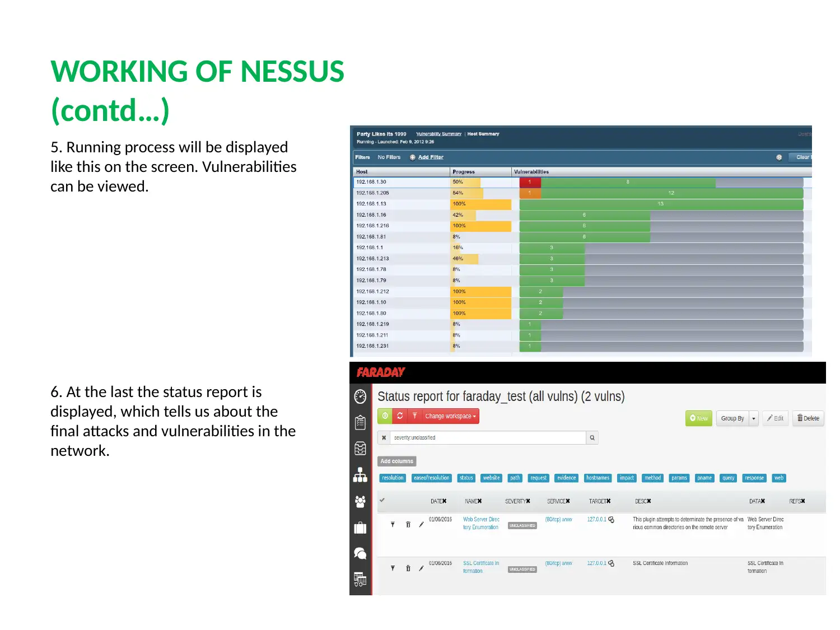Open Web Server Directory Enumeration link in NAME

tap(481, 523)
